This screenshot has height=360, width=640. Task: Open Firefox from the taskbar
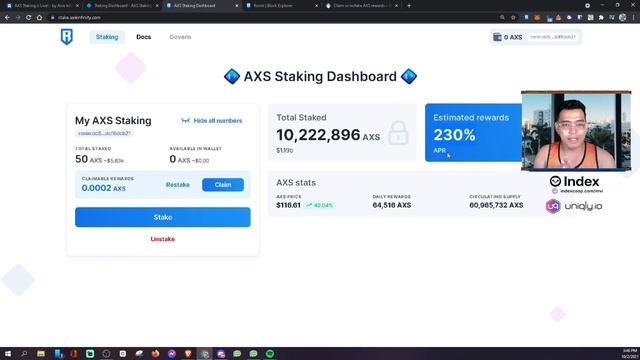(156, 353)
